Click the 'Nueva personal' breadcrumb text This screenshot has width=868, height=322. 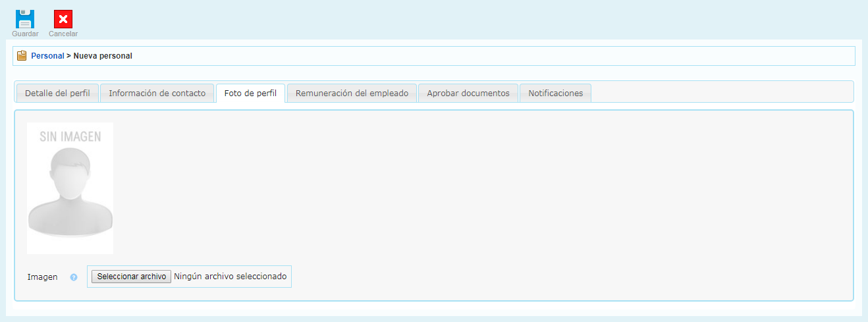click(103, 56)
